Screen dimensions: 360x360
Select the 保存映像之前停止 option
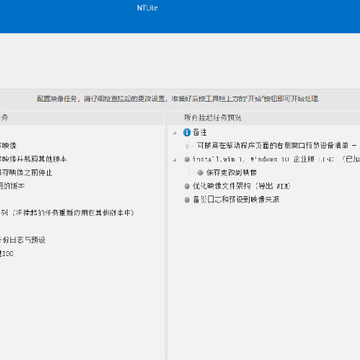[x=26, y=173]
